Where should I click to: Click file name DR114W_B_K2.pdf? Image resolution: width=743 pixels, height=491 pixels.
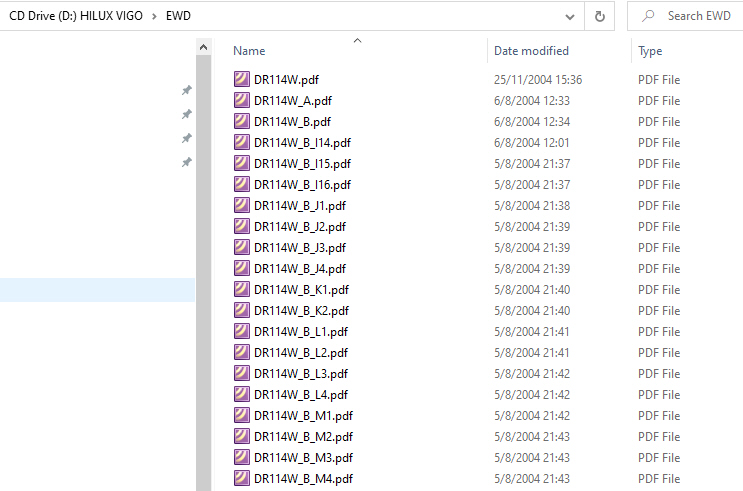tap(301, 310)
